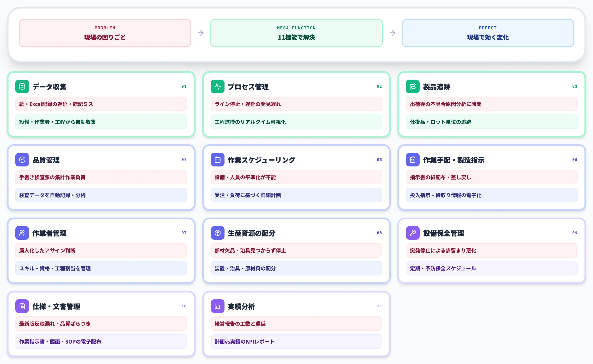The height and width of the screenshot is (364, 593).
Task: Click the route icon beside 製品追跡
Action: [413, 86]
